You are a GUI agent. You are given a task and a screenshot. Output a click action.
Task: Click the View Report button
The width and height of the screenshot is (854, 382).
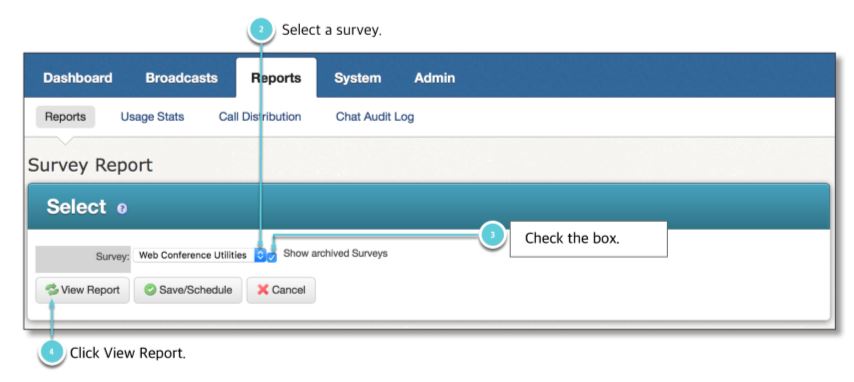[82, 290]
